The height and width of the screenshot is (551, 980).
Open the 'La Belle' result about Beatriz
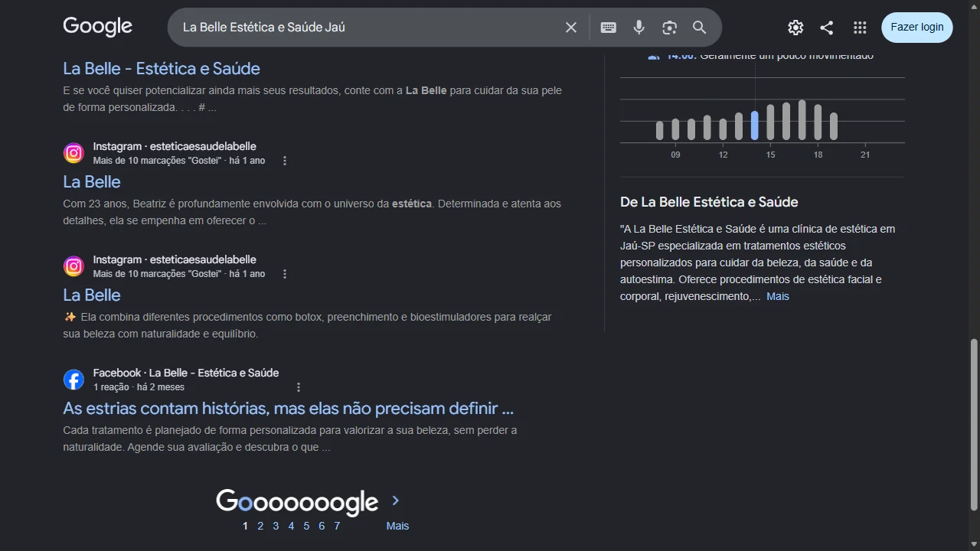coord(92,181)
